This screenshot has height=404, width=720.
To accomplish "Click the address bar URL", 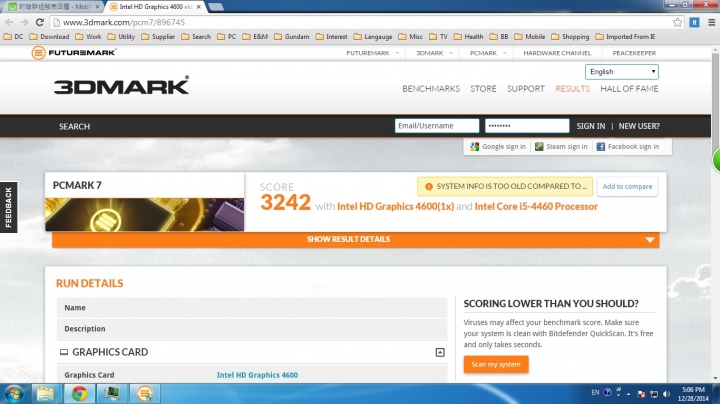I will pos(124,22).
